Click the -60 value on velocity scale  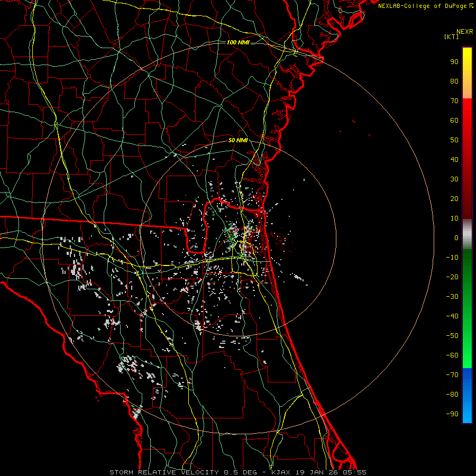point(452,355)
